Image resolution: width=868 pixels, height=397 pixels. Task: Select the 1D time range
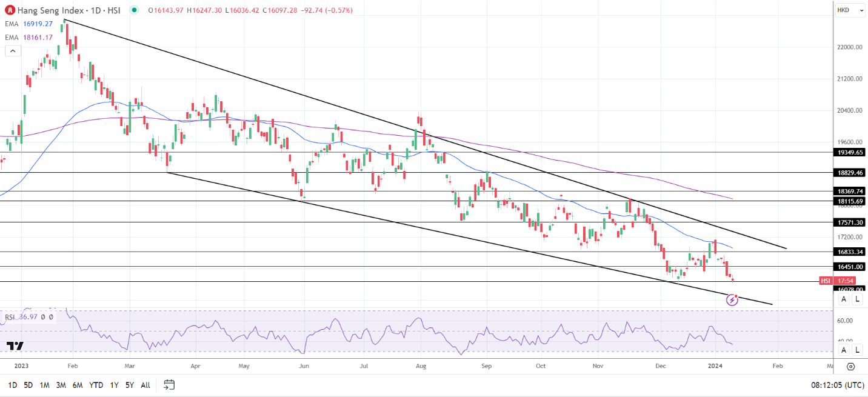(12, 385)
